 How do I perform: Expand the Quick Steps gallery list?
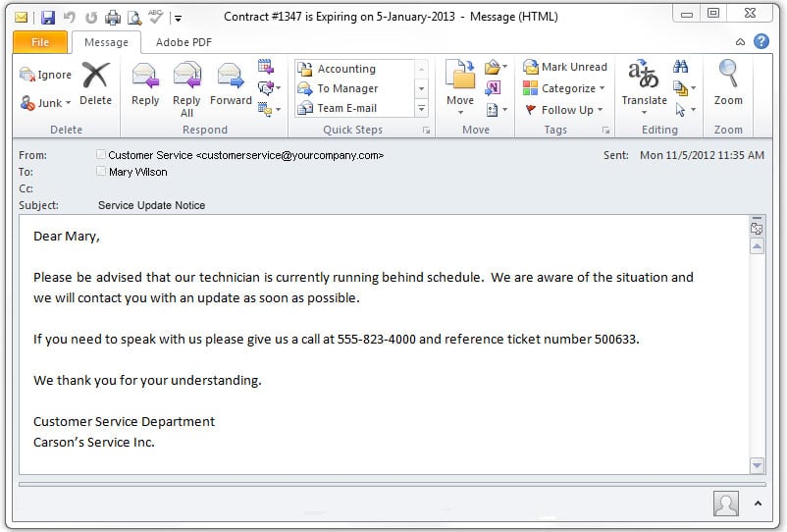click(422, 108)
